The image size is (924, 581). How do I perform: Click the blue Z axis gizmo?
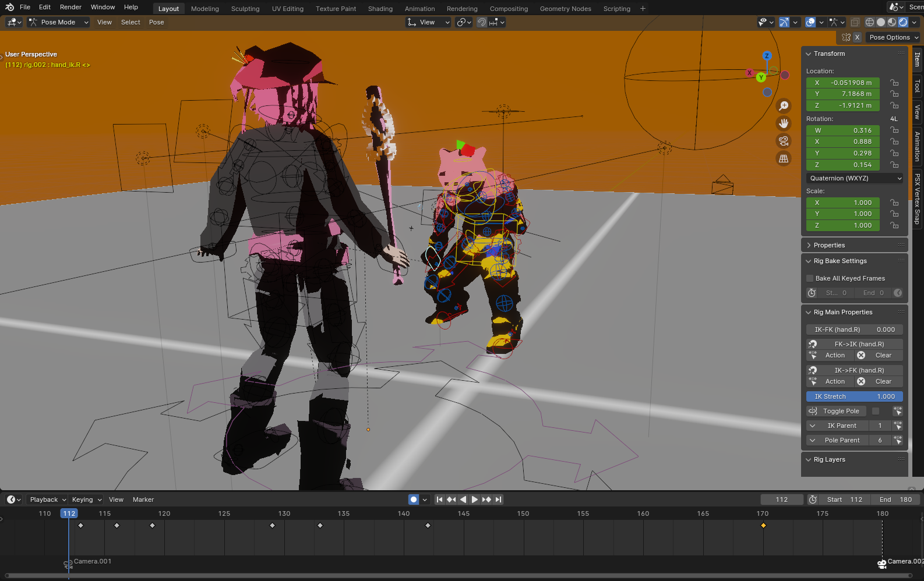[x=767, y=56]
